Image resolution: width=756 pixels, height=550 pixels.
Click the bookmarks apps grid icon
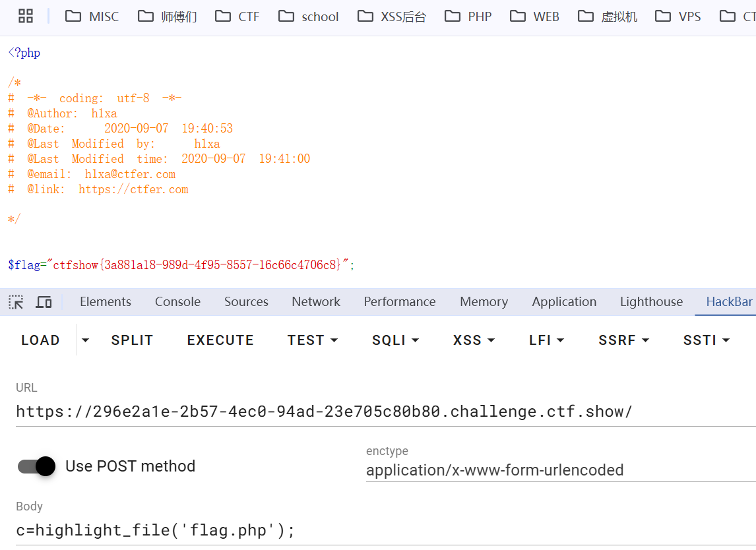[26, 16]
